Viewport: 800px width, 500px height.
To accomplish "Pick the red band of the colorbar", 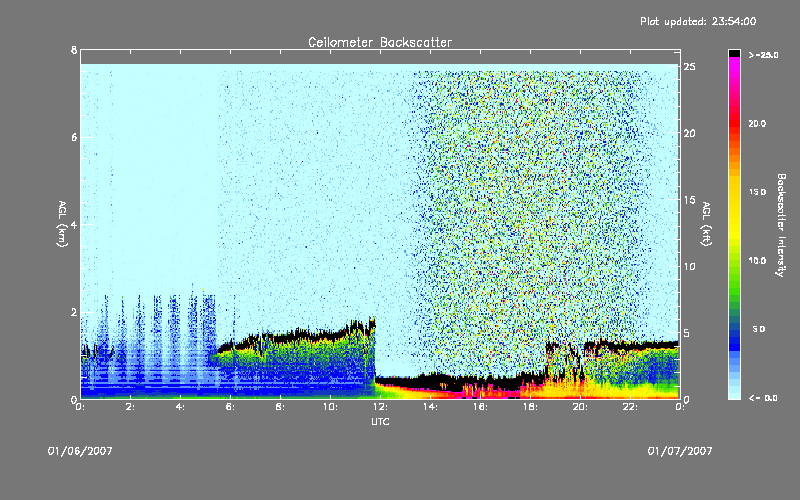I will point(734,125).
